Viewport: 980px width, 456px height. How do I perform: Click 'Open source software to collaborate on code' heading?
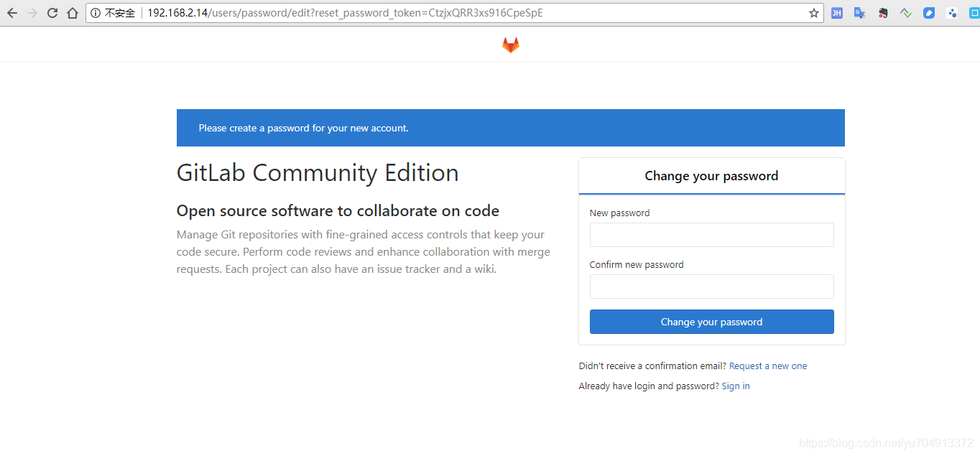[x=338, y=211]
